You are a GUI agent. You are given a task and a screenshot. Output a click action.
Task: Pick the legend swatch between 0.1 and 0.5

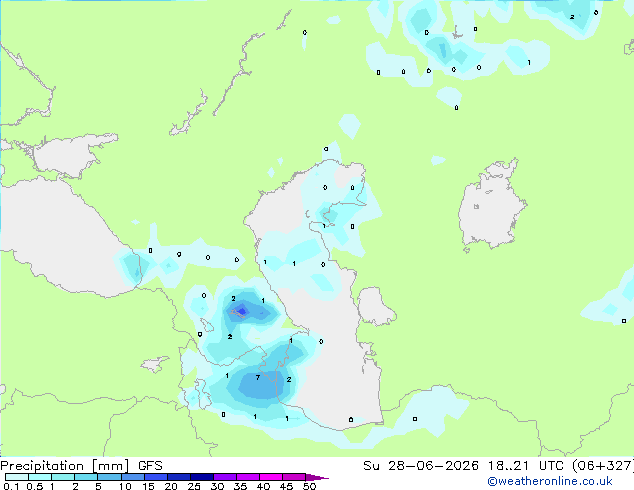pyautogui.click(x=17, y=477)
